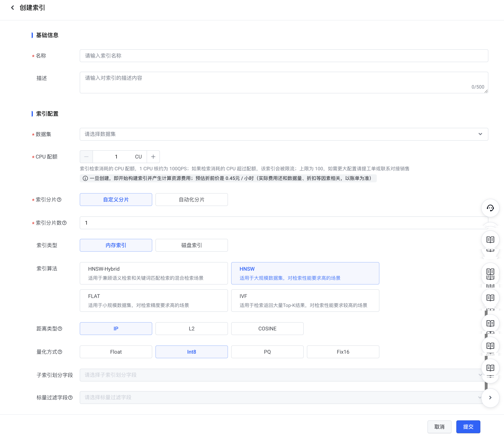Viewport: 504px width, 439px height.
Task: Click help icon next to 标量过滤字段
Action: [x=70, y=397]
